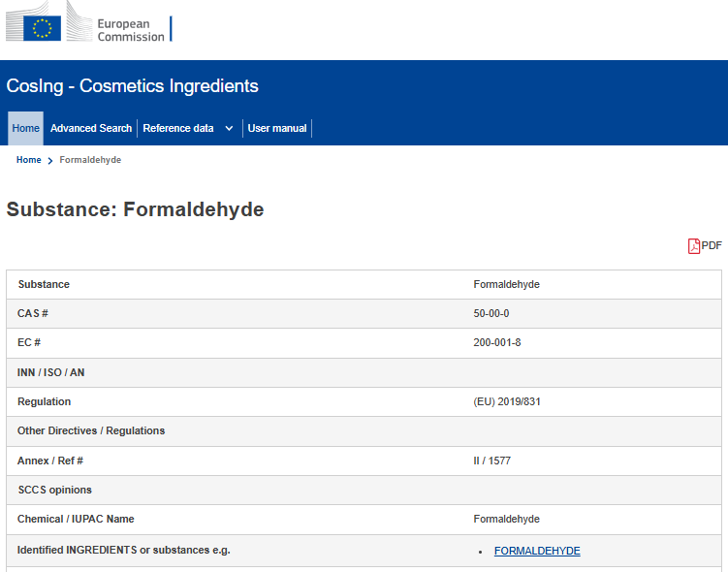
Task: Open the User manual page
Action: [x=277, y=128]
